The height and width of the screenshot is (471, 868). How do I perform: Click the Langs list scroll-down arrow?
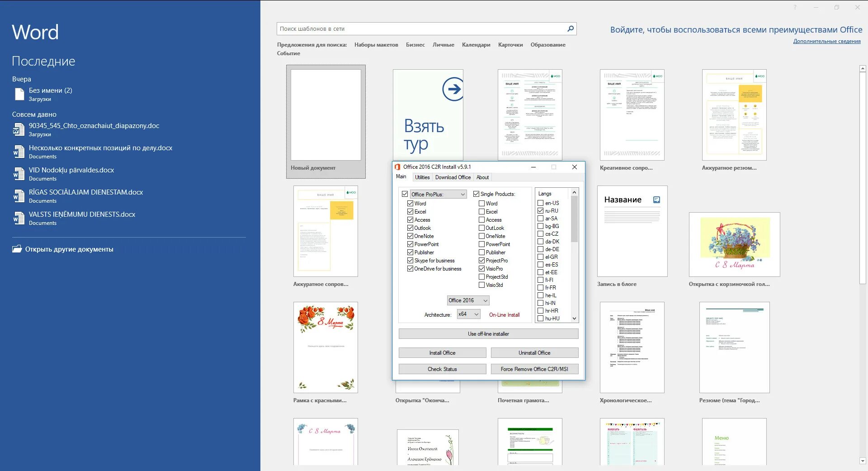[x=575, y=319]
